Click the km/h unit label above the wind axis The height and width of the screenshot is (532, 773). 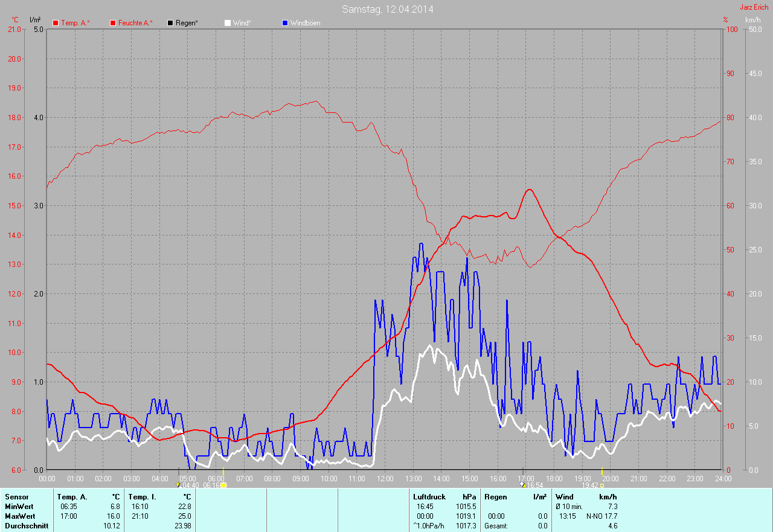point(752,20)
